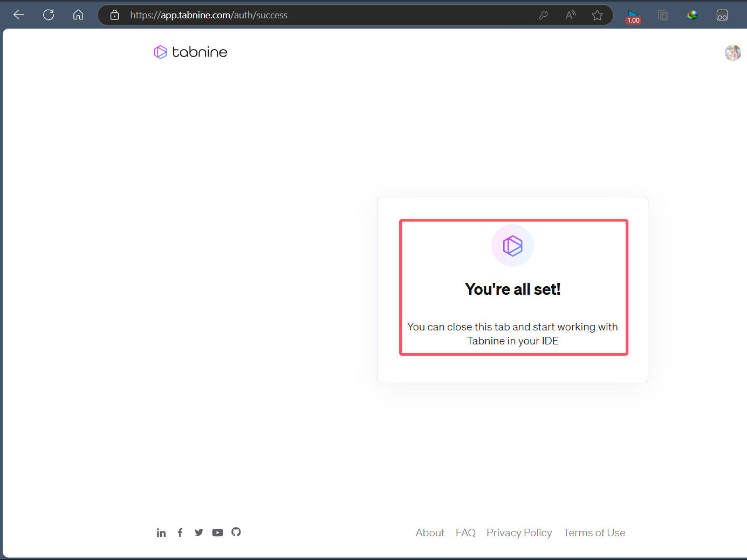
Task: View site security lock information
Action: tap(114, 15)
